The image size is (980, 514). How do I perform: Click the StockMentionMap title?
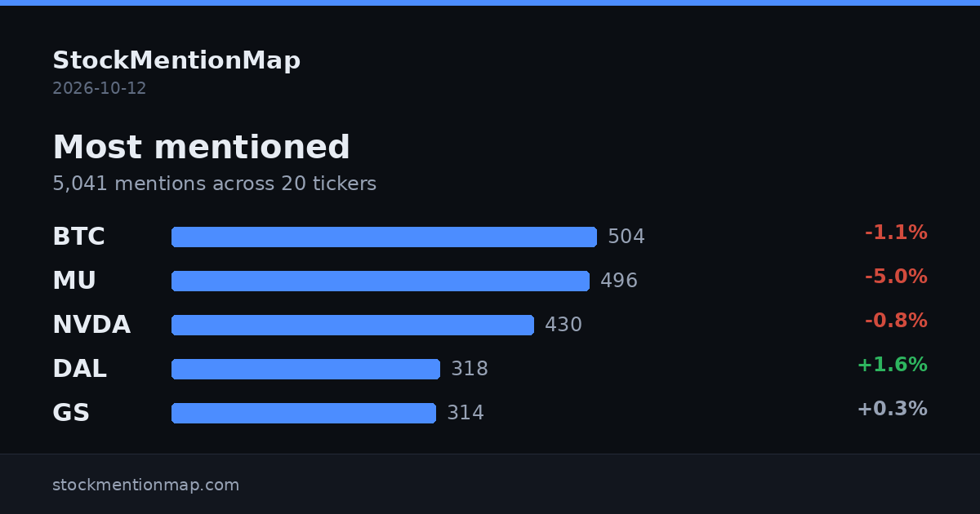pyautogui.click(x=176, y=60)
